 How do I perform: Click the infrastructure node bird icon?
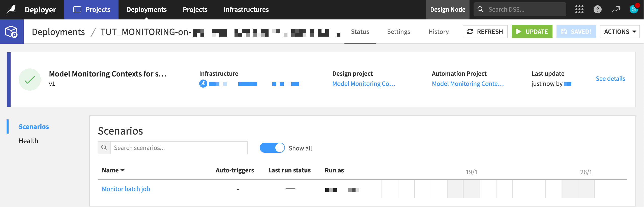click(x=203, y=83)
